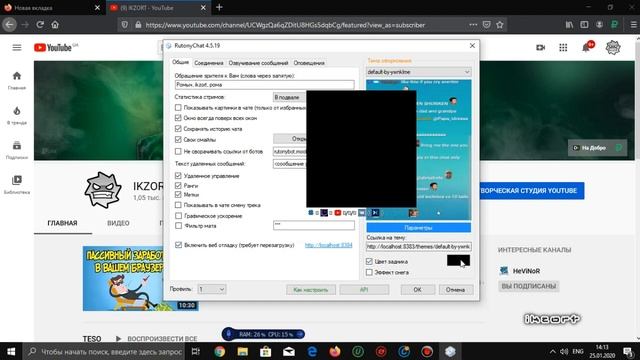Open YouTube notifications bell
640x360 pixels.
click(x=587, y=47)
